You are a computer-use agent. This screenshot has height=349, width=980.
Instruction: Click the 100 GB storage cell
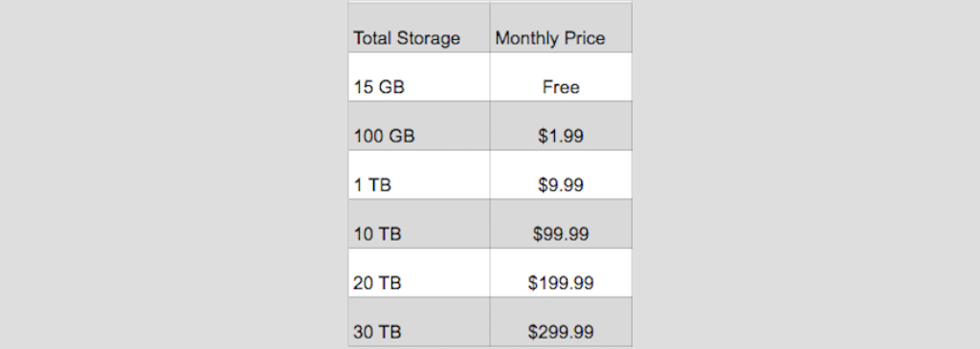419,126
